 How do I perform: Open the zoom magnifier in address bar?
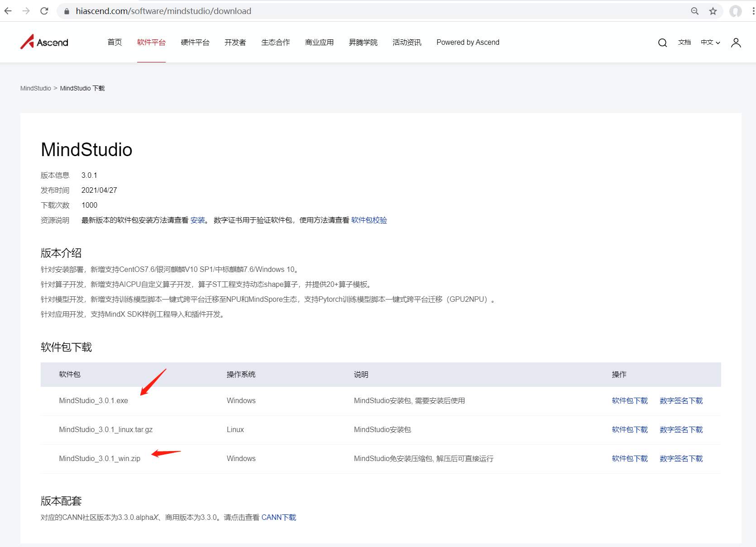pos(695,11)
